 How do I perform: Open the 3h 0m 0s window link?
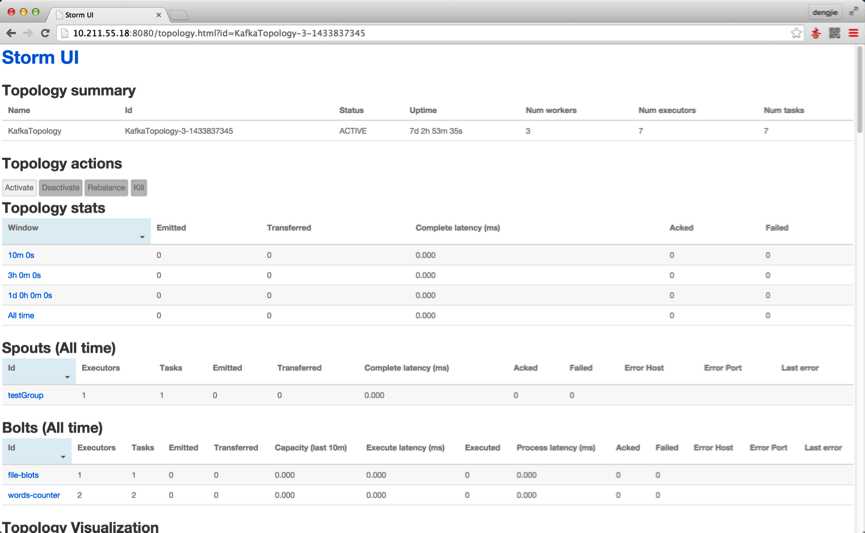coord(24,275)
